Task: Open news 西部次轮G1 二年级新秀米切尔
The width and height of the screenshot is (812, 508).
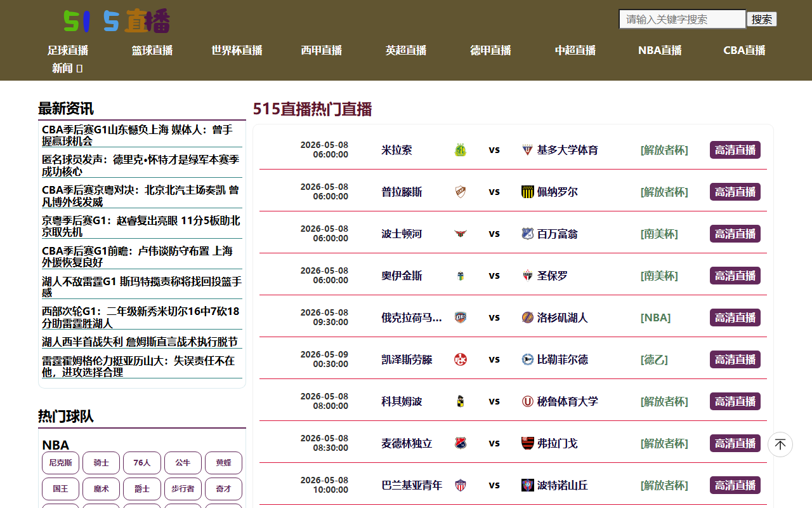Action: 141,317
